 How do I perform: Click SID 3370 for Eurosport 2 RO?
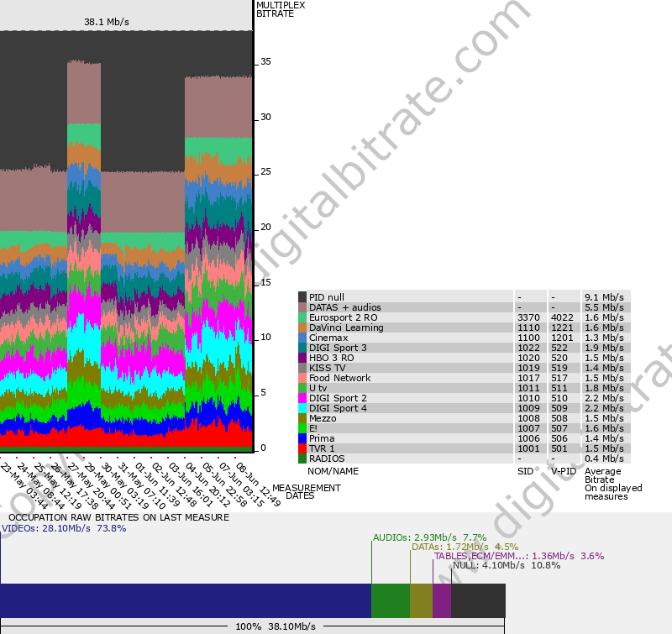pos(528,317)
